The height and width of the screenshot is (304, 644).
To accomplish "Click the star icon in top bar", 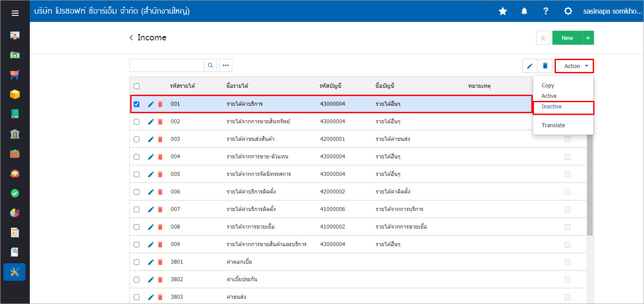I will pos(503,11).
